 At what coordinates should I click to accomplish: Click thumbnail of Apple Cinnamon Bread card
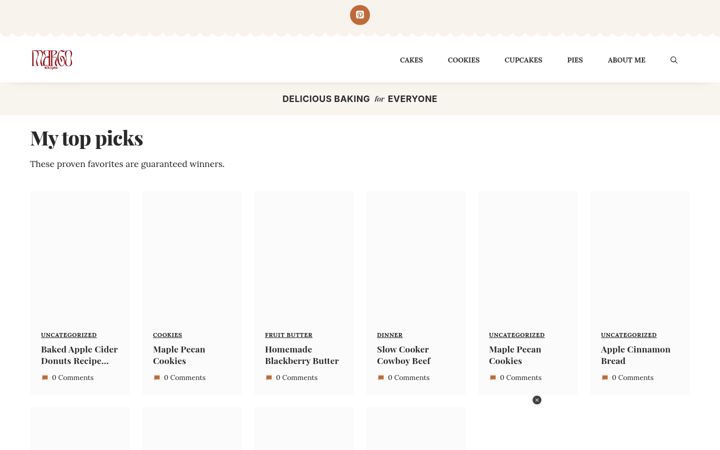(x=640, y=257)
